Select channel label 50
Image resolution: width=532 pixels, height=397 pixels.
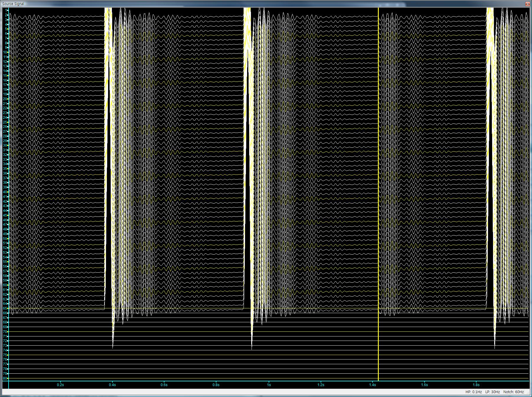coord(5,238)
